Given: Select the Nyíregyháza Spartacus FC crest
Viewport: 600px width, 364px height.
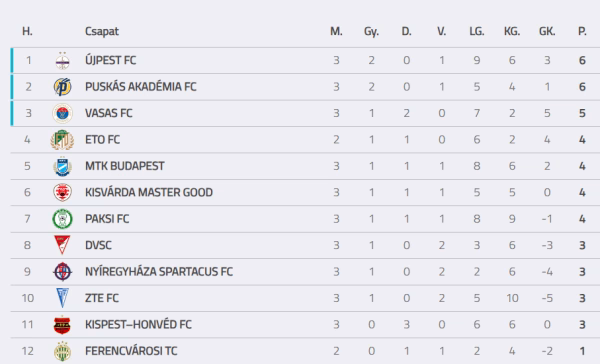Looking at the screenshot, I should coord(62,272).
